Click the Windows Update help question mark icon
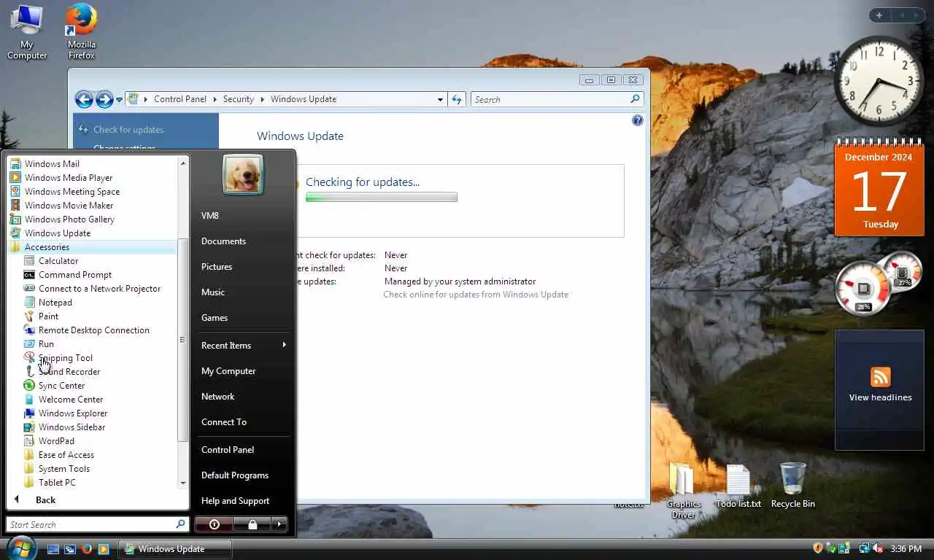934x560 pixels. [638, 120]
